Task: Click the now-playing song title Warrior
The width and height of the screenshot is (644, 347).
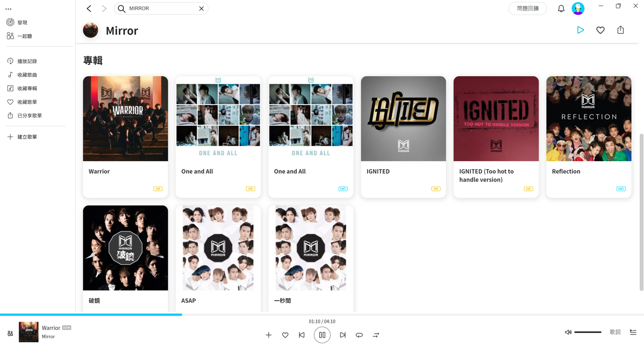Action: pos(51,328)
